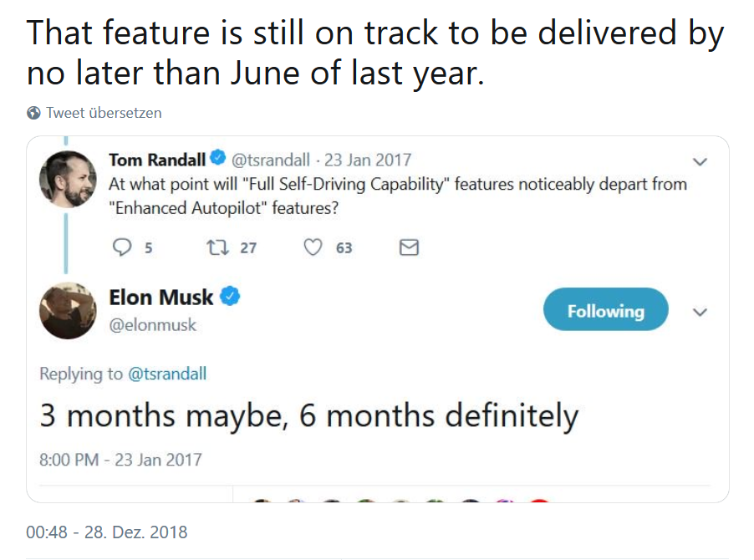Viewport: 754px width, 560px height.
Task: Click the Tweet übersetzen link
Action: [104, 113]
